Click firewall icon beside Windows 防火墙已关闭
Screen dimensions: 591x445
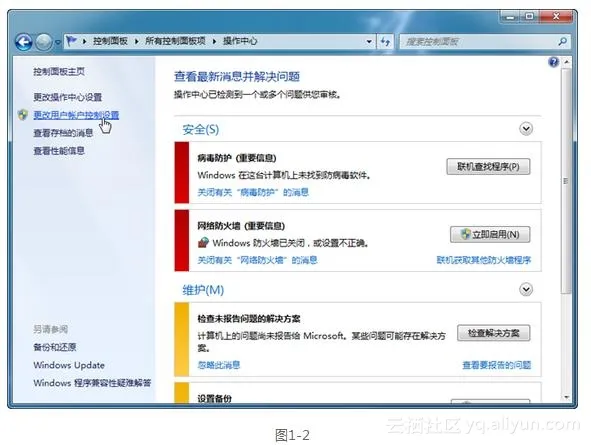tap(203, 243)
